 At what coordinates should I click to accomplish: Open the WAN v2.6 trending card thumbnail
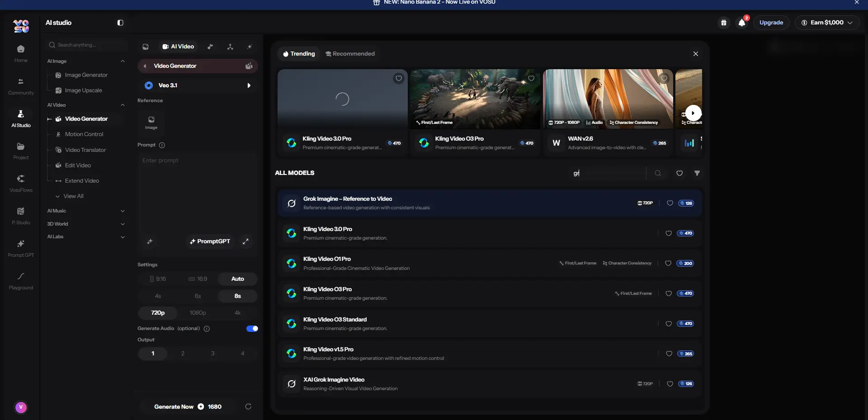(x=608, y=99)
